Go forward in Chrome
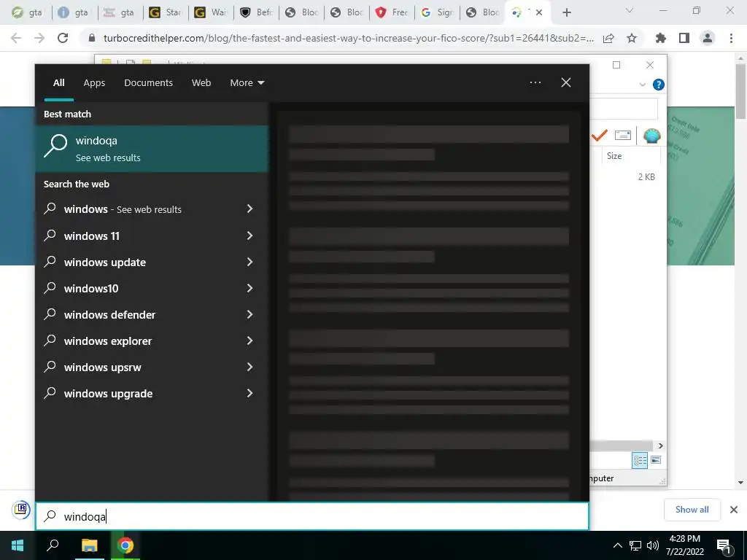Image resolution: width=747 pixels, height=560 pixels. point(39,38)
